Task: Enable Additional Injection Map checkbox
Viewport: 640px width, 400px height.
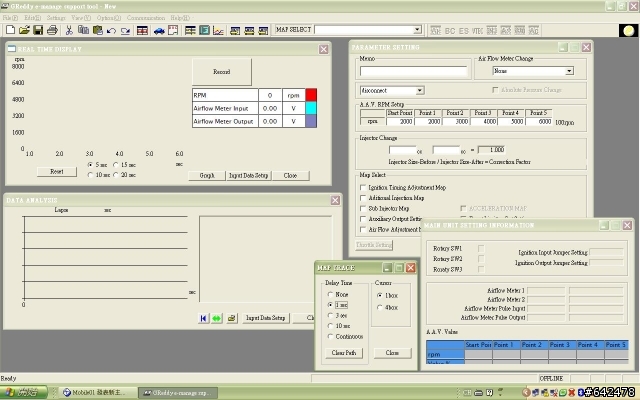Action: [363, 198]
